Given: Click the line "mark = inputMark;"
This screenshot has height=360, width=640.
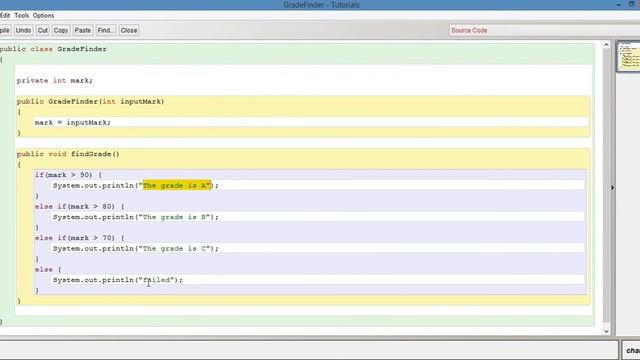Looking at the screenshot, I should tap(72, 122).
